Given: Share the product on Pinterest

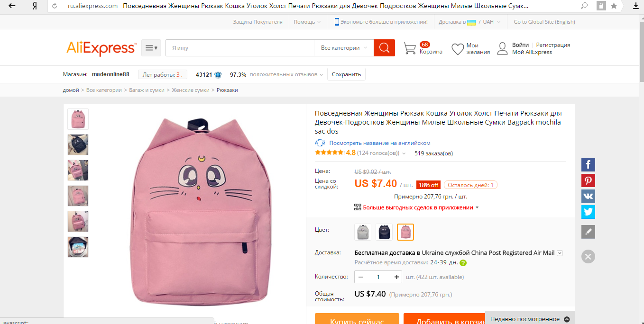Looking at the screenshot, I should point(588,180).
